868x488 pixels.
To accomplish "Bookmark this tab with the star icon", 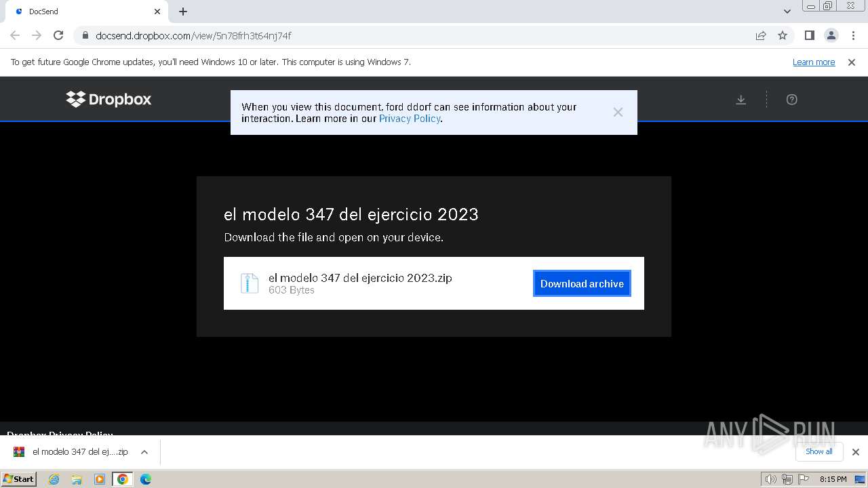I will (x=783, y=35).
